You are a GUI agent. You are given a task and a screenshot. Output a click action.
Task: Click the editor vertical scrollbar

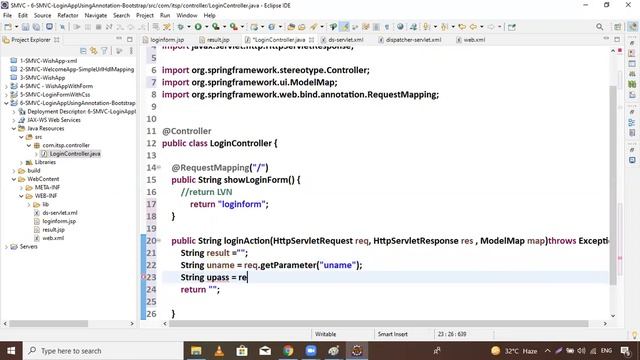613,184
